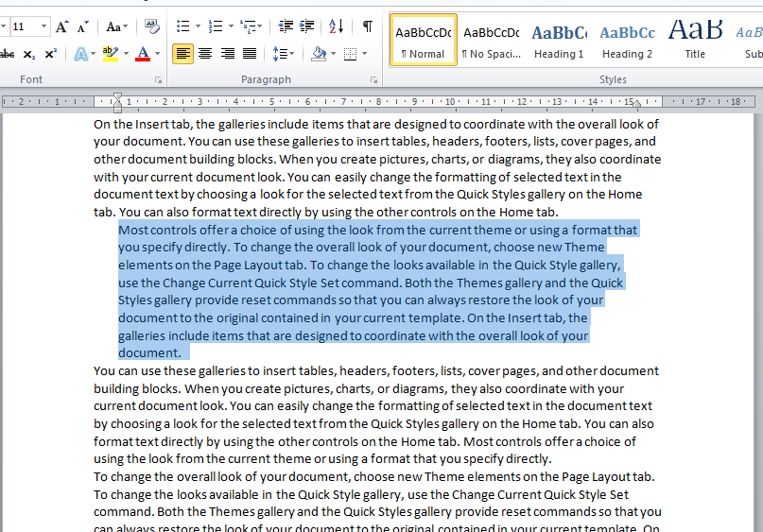Apply Shading paint bucket color
The image size is (763, 532).
click(x=319, y=54)
